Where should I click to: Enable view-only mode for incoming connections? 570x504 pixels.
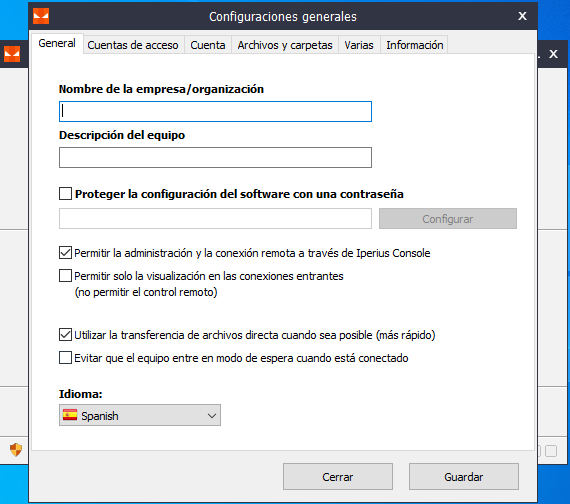click(65, 276)
